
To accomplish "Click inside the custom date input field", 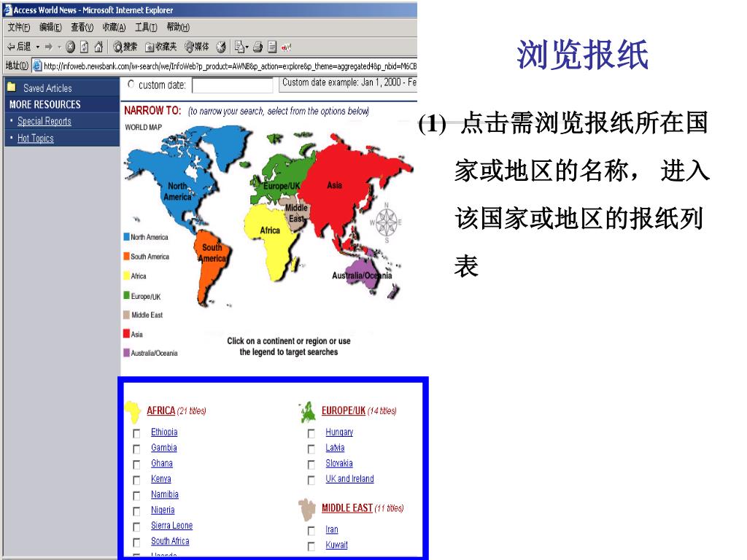I will tap(233, 85).
